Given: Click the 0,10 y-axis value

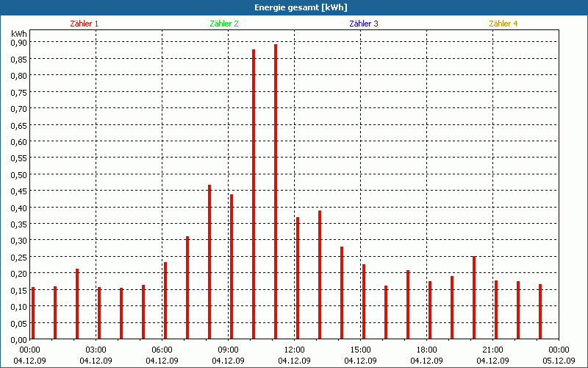Looking at the screenshot, I should pyautogui.click(x=19, y=307).
